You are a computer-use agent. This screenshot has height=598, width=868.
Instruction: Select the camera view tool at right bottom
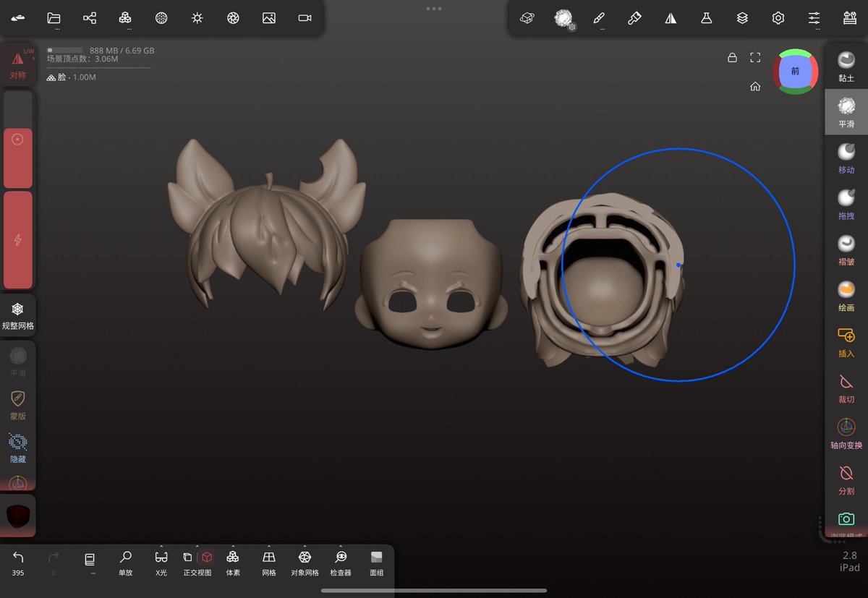tap(846, 521)
